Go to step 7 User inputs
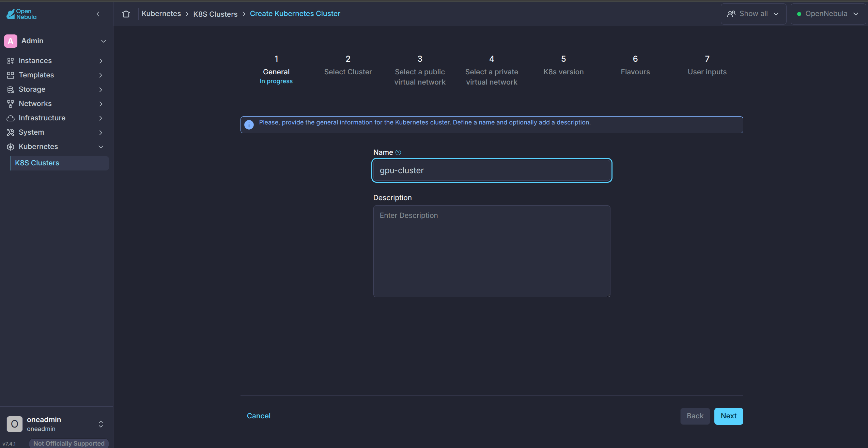868x448 pixels. (x=707, y=65)
